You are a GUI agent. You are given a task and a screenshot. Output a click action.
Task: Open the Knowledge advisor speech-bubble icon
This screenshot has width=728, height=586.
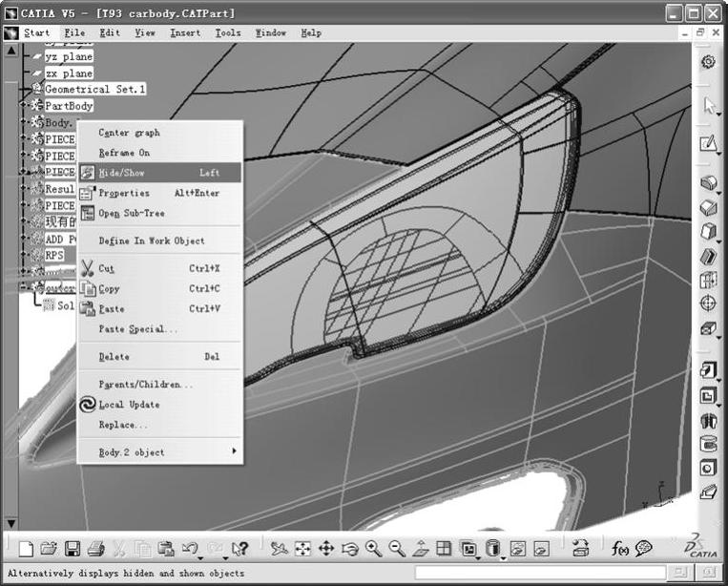644,549
